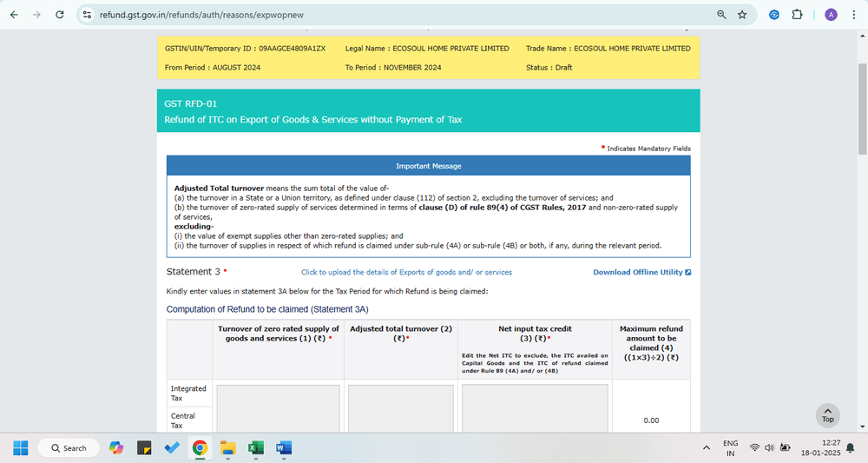Click upload details of Exports link

click(406, 273)
